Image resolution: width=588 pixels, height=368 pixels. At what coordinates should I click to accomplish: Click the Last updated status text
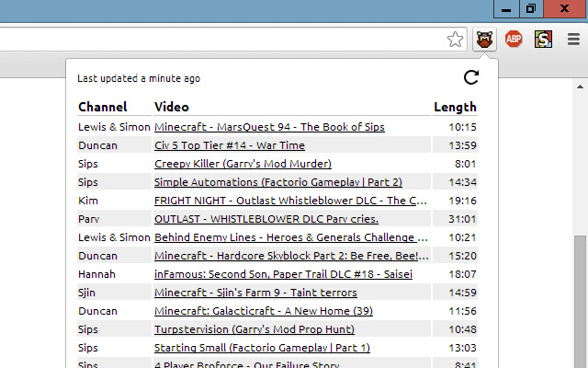(x=139, y=78)
